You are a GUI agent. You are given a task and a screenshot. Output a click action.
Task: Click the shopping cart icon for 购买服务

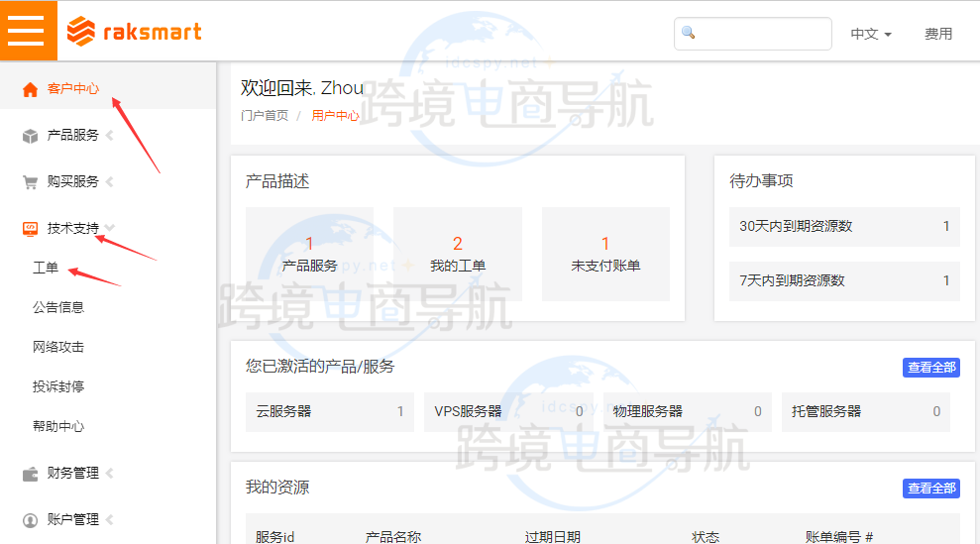click(30, 182)
